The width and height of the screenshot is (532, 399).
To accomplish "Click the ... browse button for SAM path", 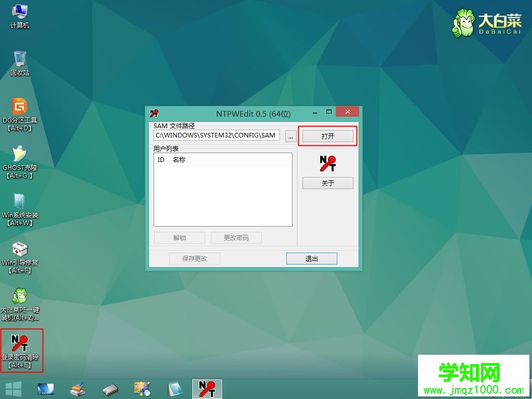I will pos(290,135).
